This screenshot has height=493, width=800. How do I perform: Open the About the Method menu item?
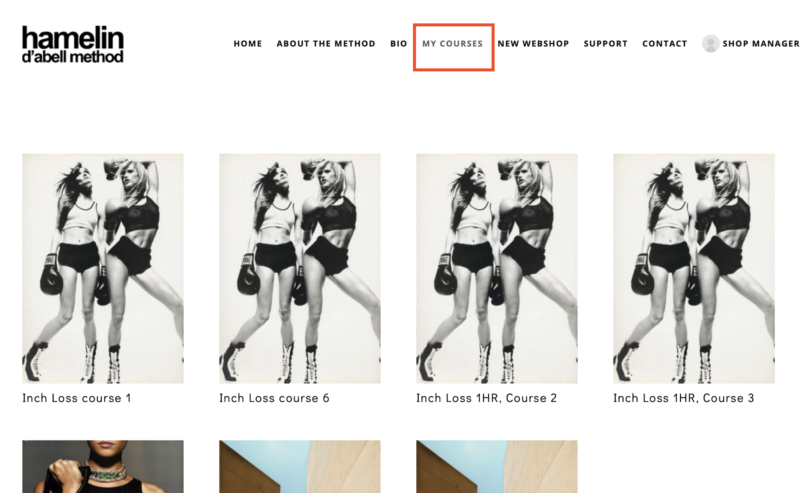coord(326,44)
